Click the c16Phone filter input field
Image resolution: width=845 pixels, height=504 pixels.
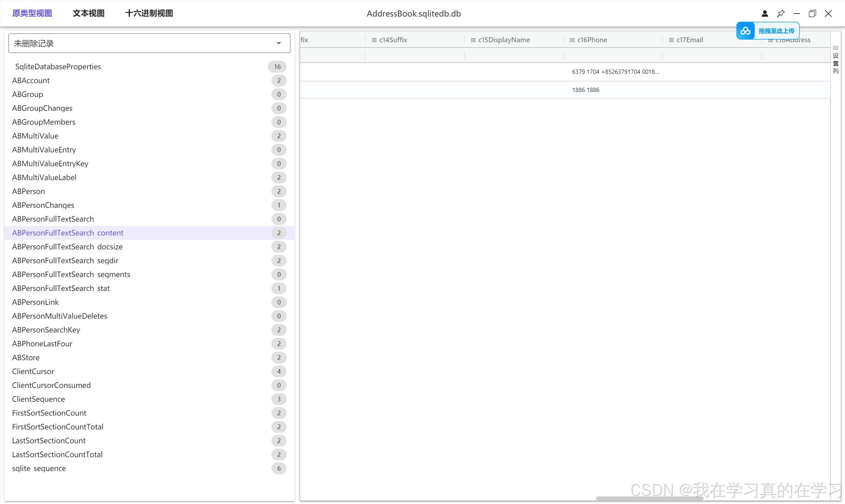tap(612, 55)
